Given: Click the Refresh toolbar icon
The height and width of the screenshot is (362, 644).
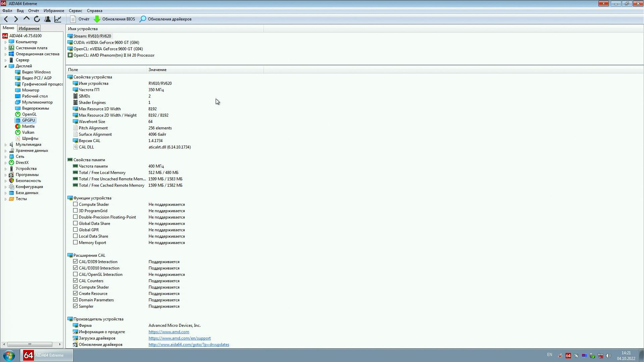Looking at the screenshot, I should (37, 19).
